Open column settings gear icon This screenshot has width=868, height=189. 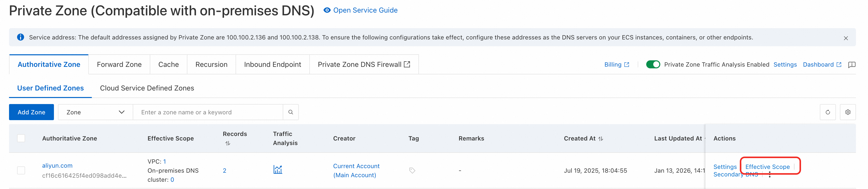pyautogui.click(x=847, y=112)
